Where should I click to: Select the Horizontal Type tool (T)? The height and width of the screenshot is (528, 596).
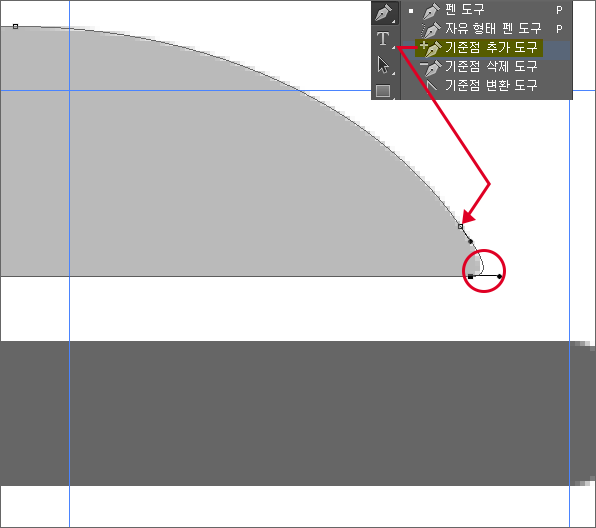pos(383,38)
